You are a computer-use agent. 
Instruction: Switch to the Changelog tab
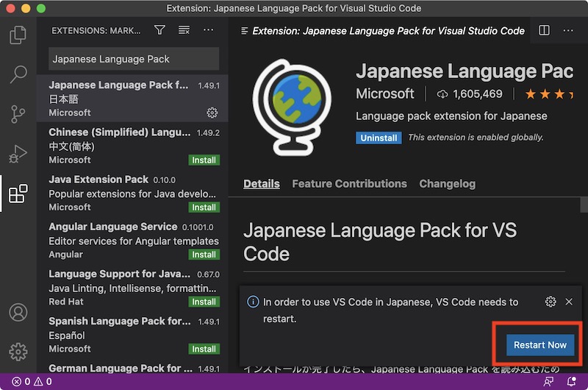tap(448, 184)
